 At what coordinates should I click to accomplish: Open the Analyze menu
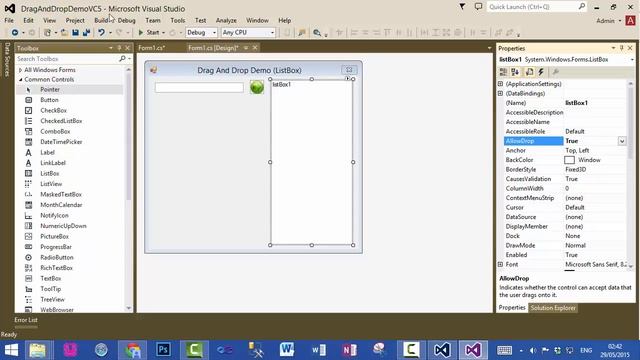[x=226, y=20]
